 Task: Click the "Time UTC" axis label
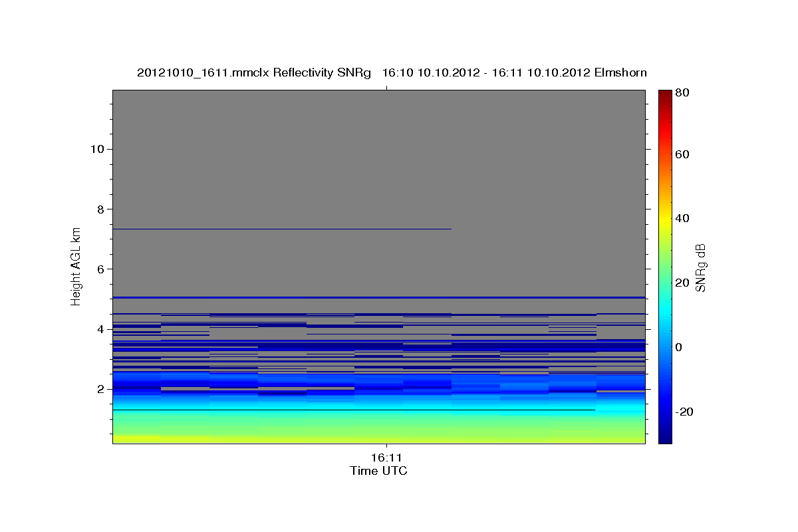click(x=379, y=471)
